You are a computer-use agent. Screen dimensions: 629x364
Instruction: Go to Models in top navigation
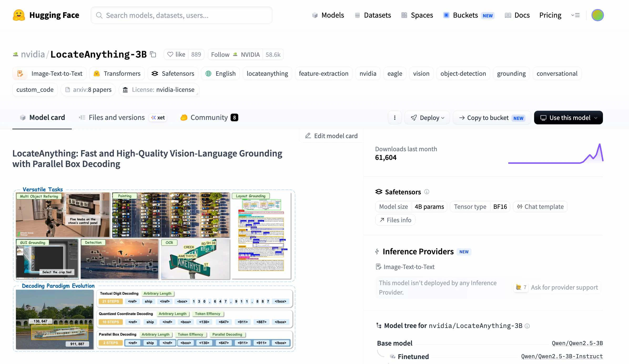(x=328, y=15)
